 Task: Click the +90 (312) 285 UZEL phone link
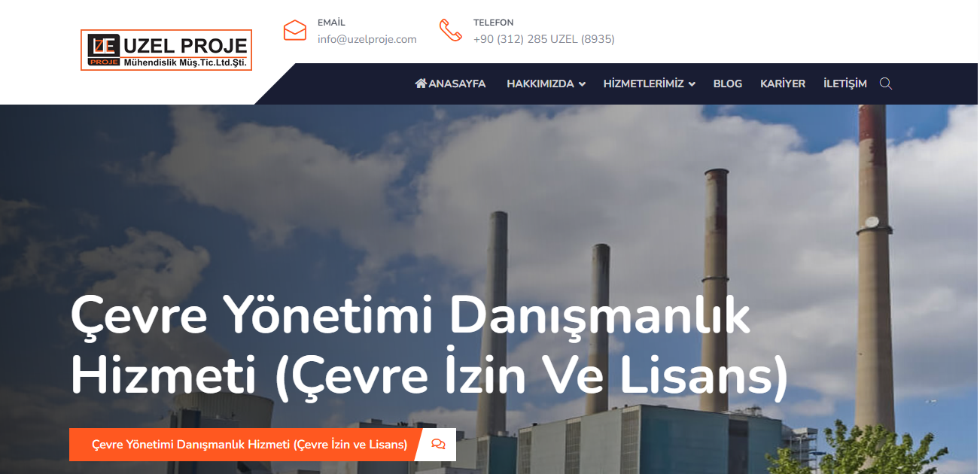[543, 38]
